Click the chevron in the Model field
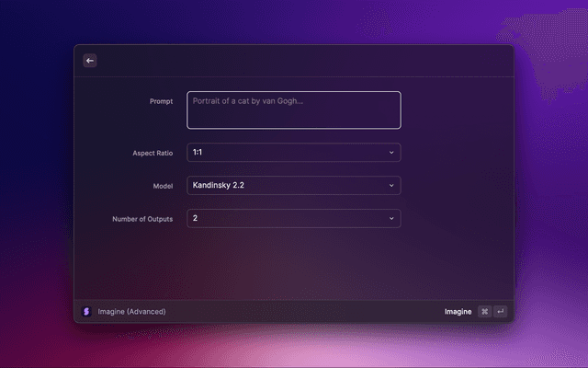This screenshot has height=368, width=588. tap(390, 185)
